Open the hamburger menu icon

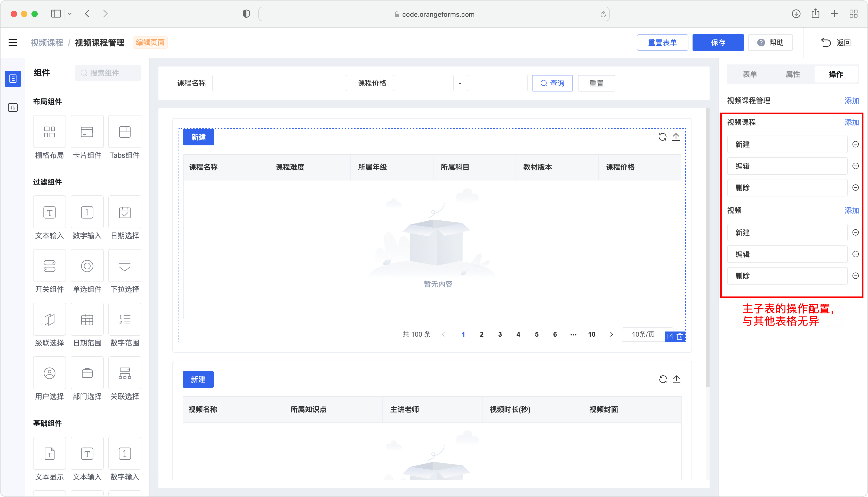13,43
